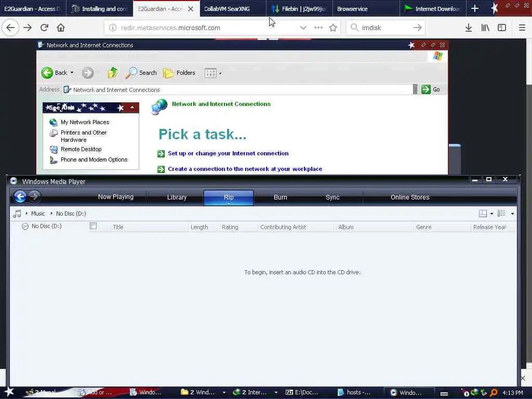Toggle the Folders pane button
The width and height of the screenshot is (532, 399).
click(x=179, y=73)
